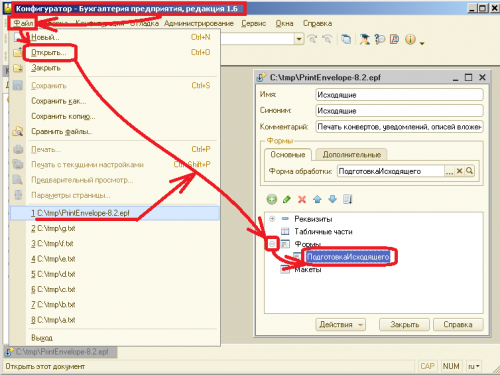Open recent file C:\tmp\b.txt
500x375 pixels.
(115, 305)
